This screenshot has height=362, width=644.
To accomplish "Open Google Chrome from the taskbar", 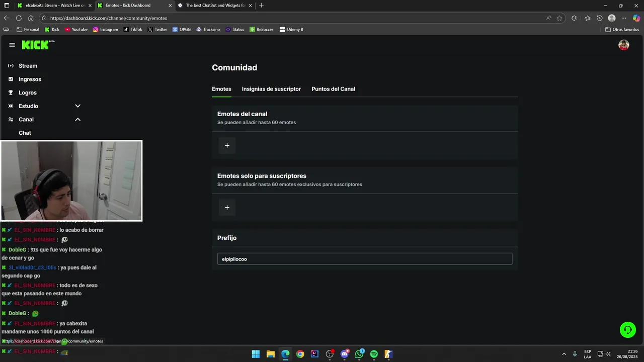I will click(x=300, y=354).
